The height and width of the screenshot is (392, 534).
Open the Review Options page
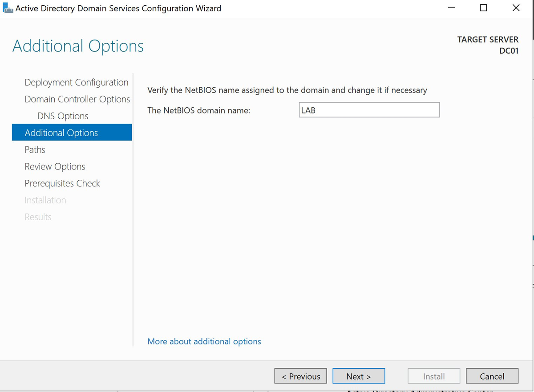pos(55,166)
